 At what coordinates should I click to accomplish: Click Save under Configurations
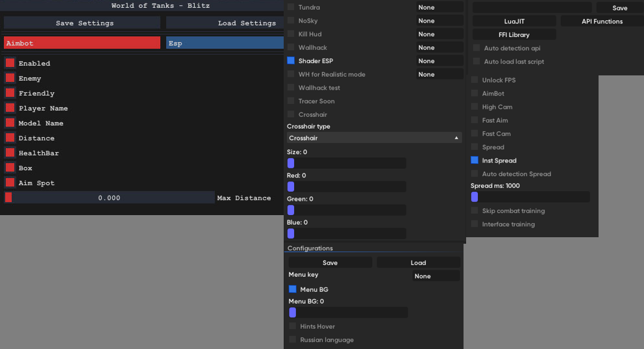[330, 263]
